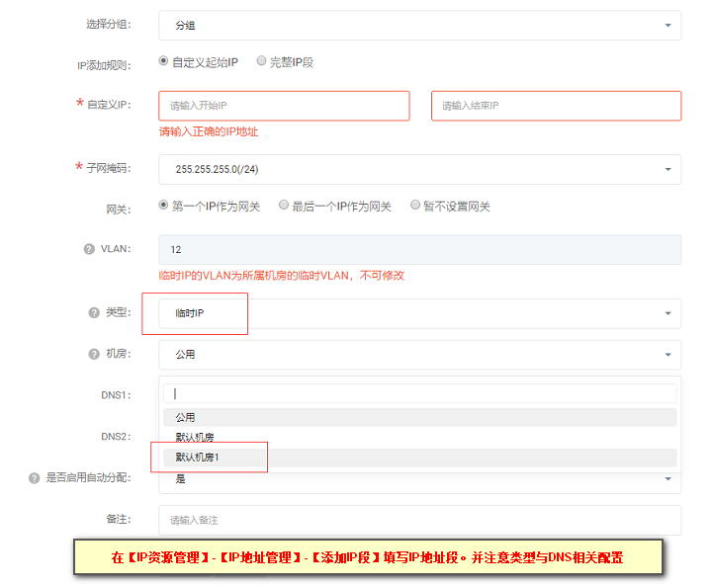Select the 自定义起始IP radio option
Screen dimensions: 712x588
(x=163, y=61)
